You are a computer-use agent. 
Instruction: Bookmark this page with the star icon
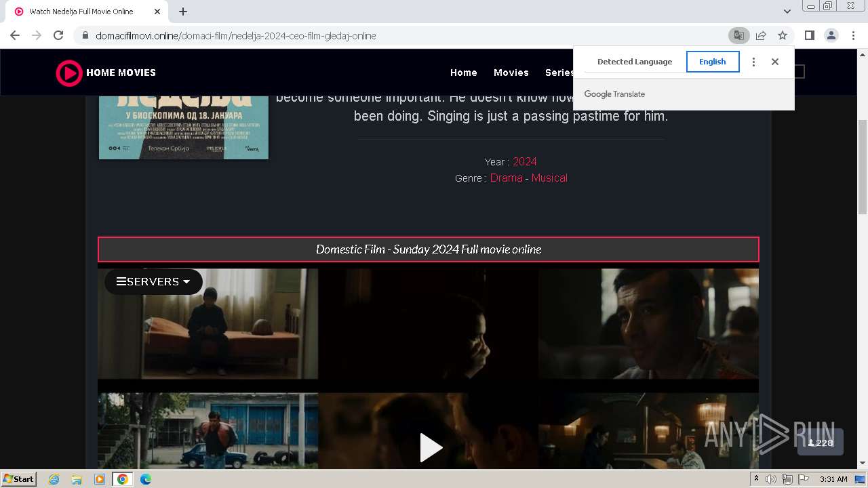783,35
